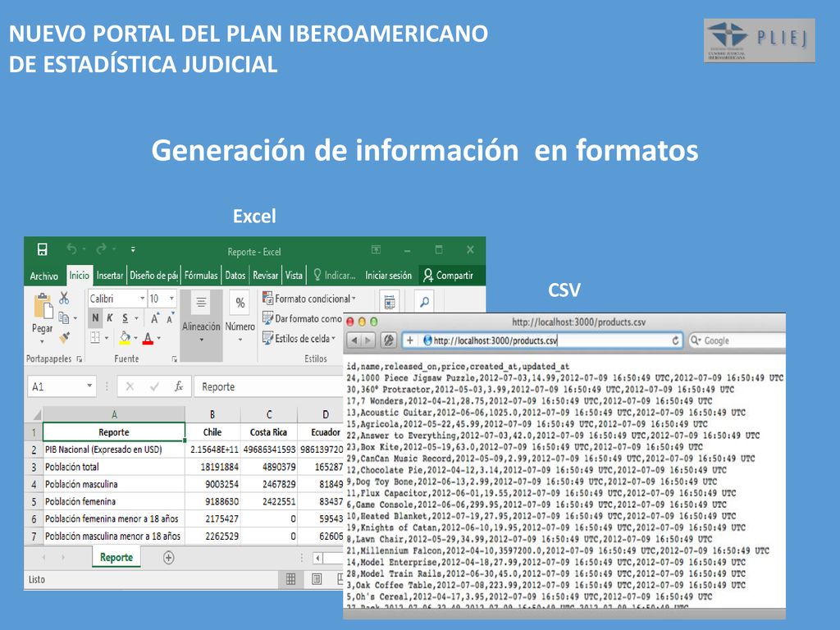Click the Borders icon in Fuente
Viewport: 840px width, 630px height.
pyautogui.click(x=95, y=337)
